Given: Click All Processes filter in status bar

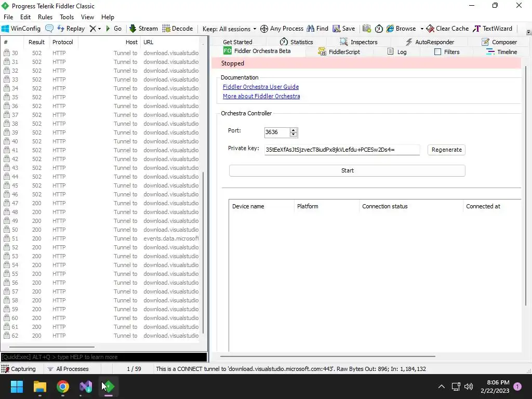Looking at the screenshot, I should pos(68,369).
